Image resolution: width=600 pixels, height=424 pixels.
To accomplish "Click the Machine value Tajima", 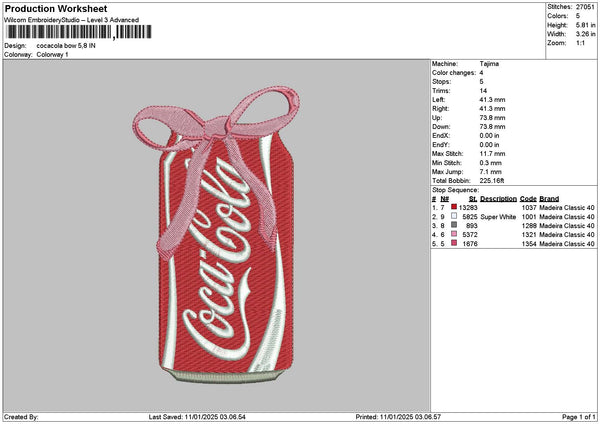I will pyautogui.click(x=490, y=63).
